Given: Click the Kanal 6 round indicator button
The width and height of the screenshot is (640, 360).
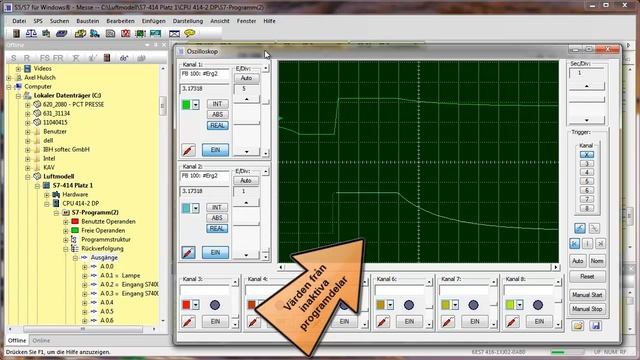Looking at the screenshot, I should 409,305.
